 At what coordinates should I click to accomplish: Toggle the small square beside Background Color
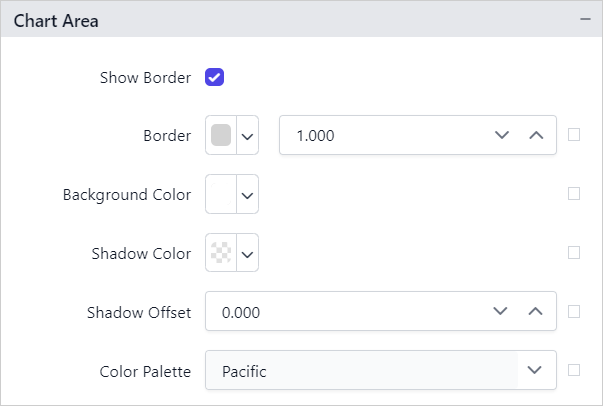click(x=574, y=194)
